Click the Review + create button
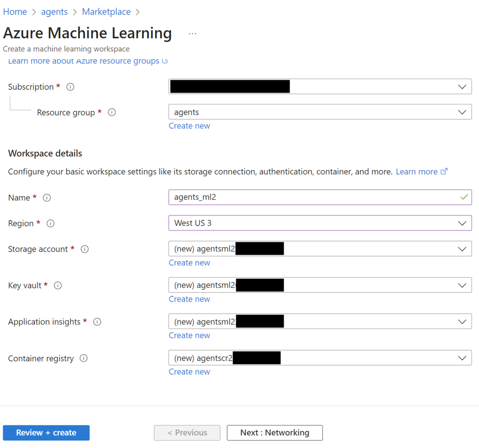Image resolution: width=479 pixels, height=448 pixels. [46, 432]
